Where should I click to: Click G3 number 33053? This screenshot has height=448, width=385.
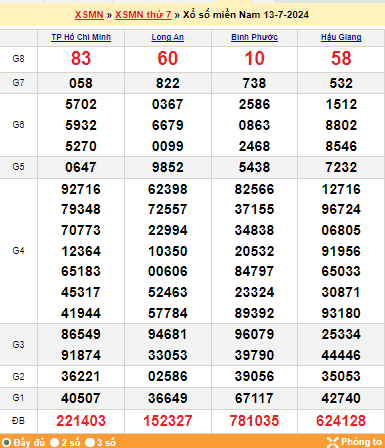tap(168, 355)
